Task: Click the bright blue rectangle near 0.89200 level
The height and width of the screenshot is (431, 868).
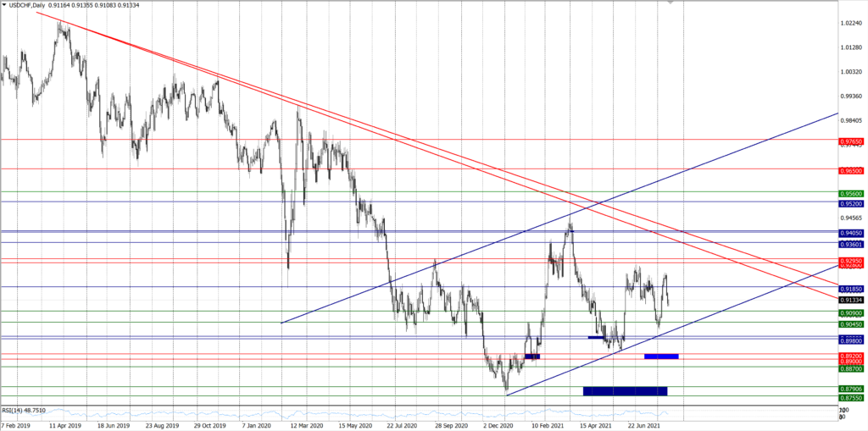Action: tap(661, 356)
